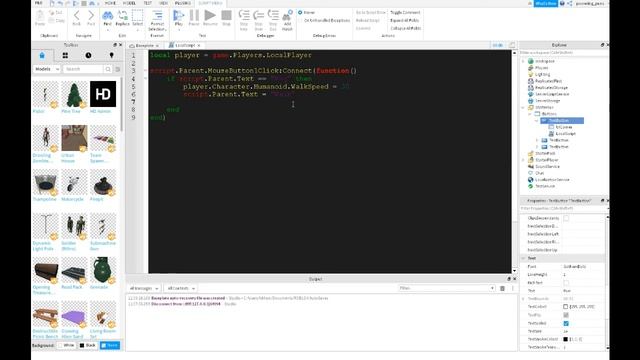Click Collapse All Folds

coord(405,28)
